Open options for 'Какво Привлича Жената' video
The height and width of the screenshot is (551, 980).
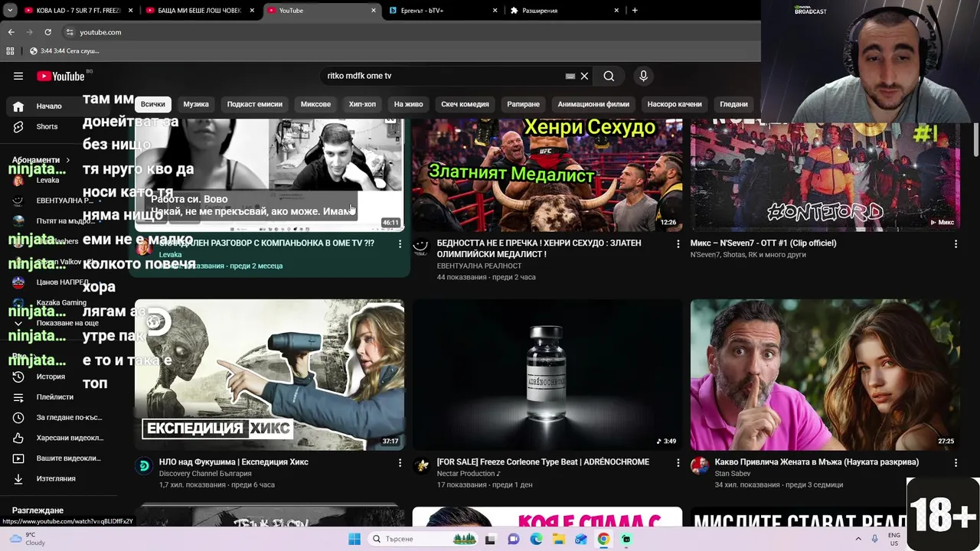pos(955,462)
